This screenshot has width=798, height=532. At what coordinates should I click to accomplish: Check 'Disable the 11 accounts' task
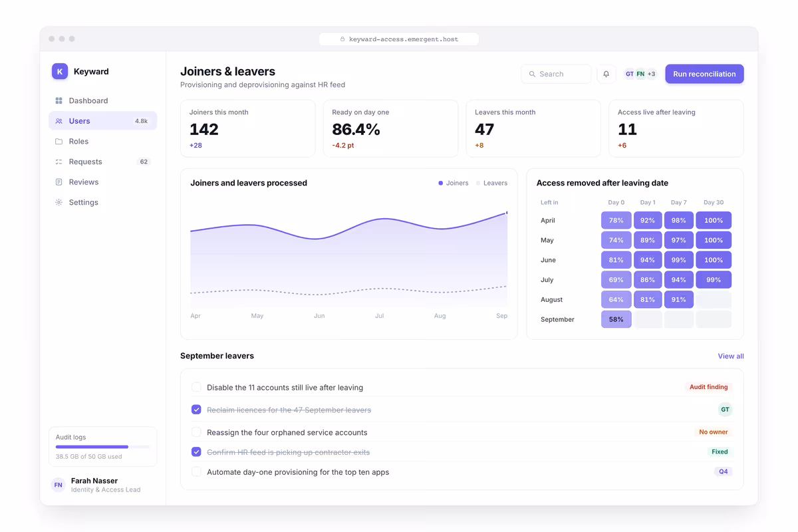[x=196, y=387]
